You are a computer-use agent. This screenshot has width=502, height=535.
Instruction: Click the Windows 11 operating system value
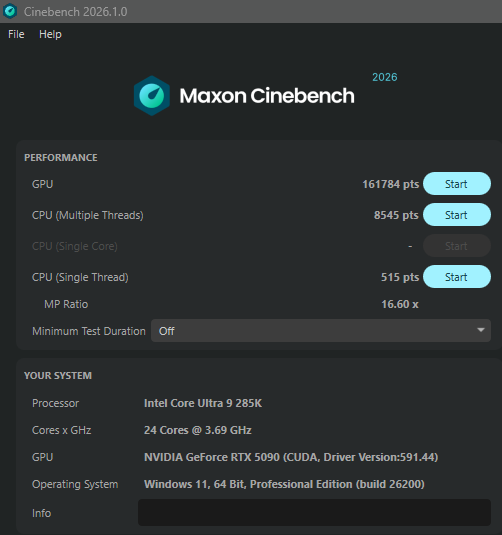(x=284, y=484)
